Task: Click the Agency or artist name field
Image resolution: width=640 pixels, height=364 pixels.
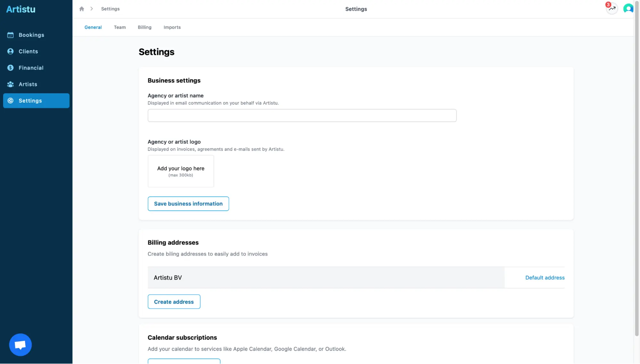Action: pyautogui.click(x=301, y=115)
